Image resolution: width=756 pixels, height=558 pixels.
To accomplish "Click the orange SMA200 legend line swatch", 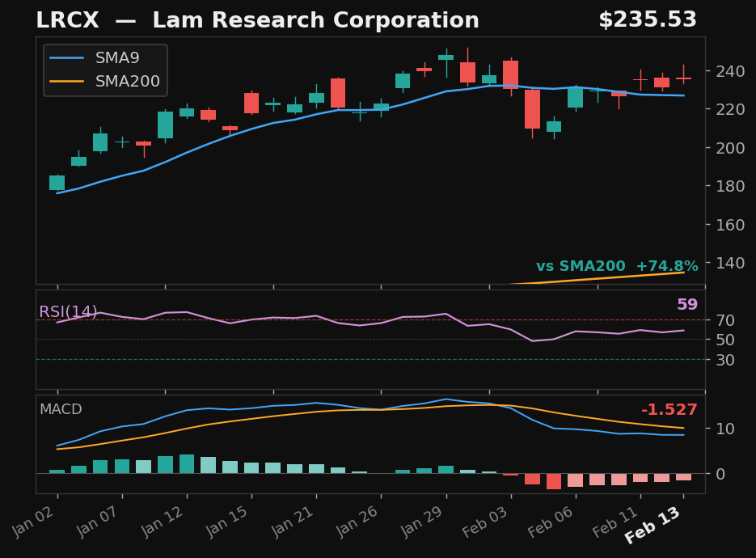I will (66, 81).
